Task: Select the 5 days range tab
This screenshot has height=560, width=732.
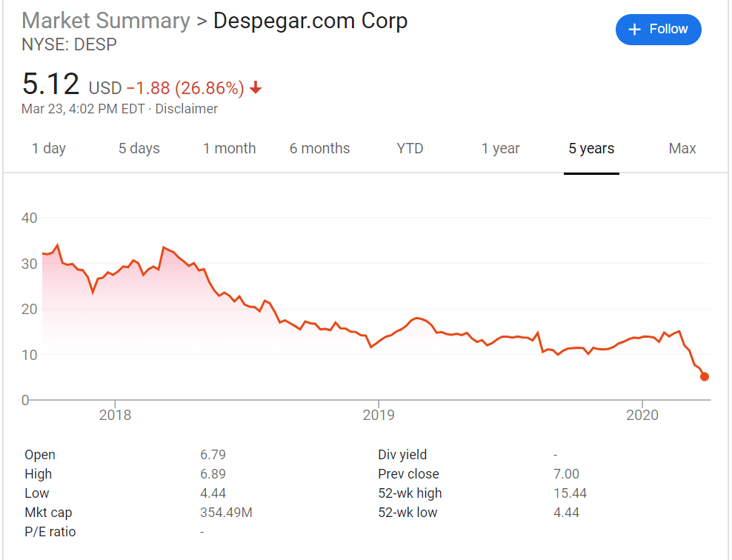Action: pos(139,149)
